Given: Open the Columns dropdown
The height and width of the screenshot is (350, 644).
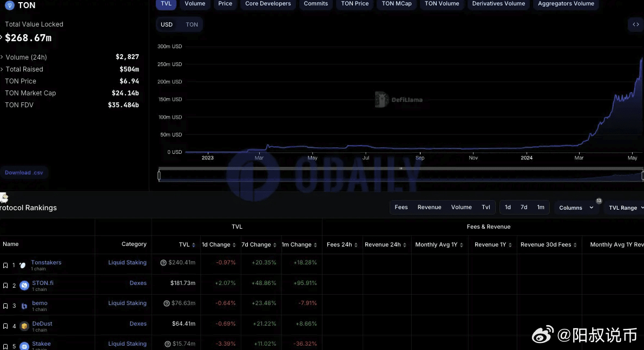Looking at the screenshot, I should [x=576, y=208].
